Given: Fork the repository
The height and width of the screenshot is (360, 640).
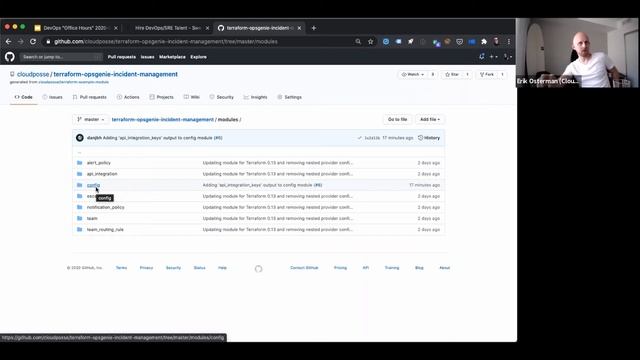Looking at the screenshot, I should pos(487,75).
